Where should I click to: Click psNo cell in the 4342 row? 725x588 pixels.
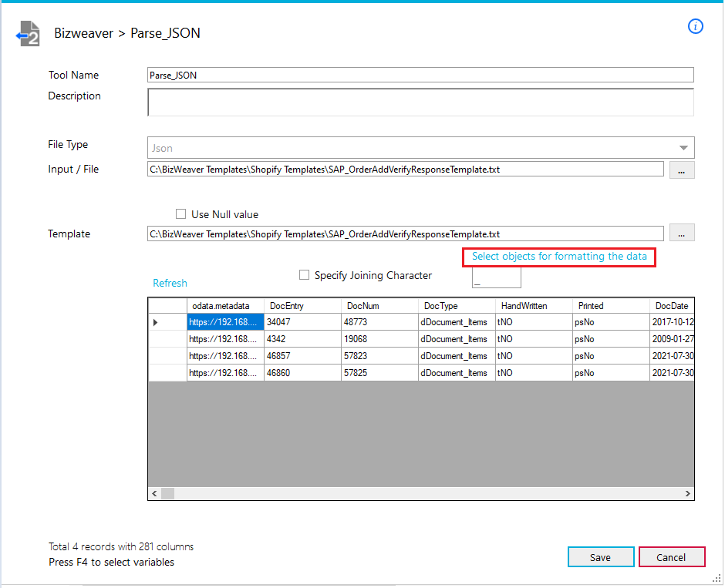(x=612, y=339)
